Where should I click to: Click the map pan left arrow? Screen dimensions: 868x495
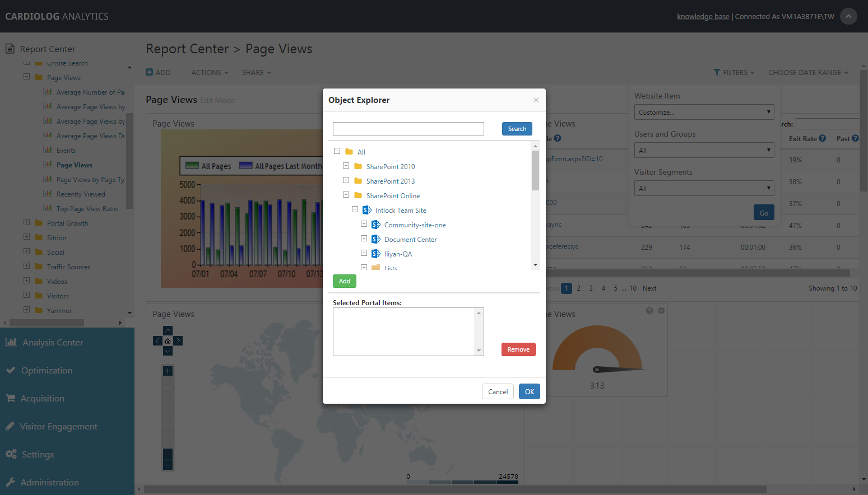coord(157,341)
